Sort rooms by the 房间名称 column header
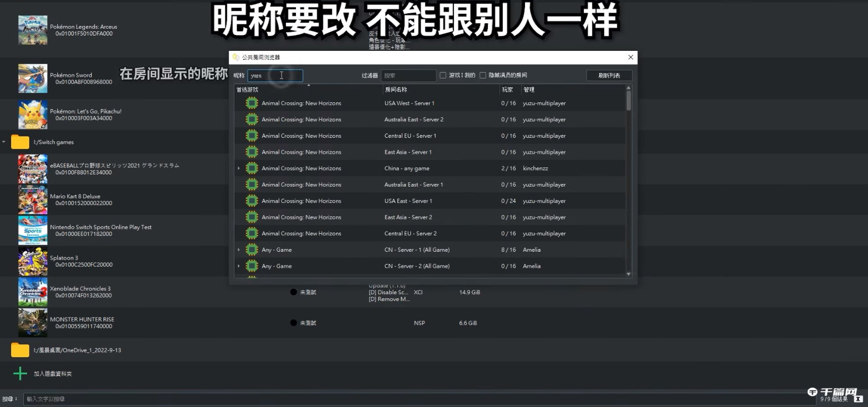Image resolution: width=868 pixels, height=407 pixels. [x=441, y=90]
